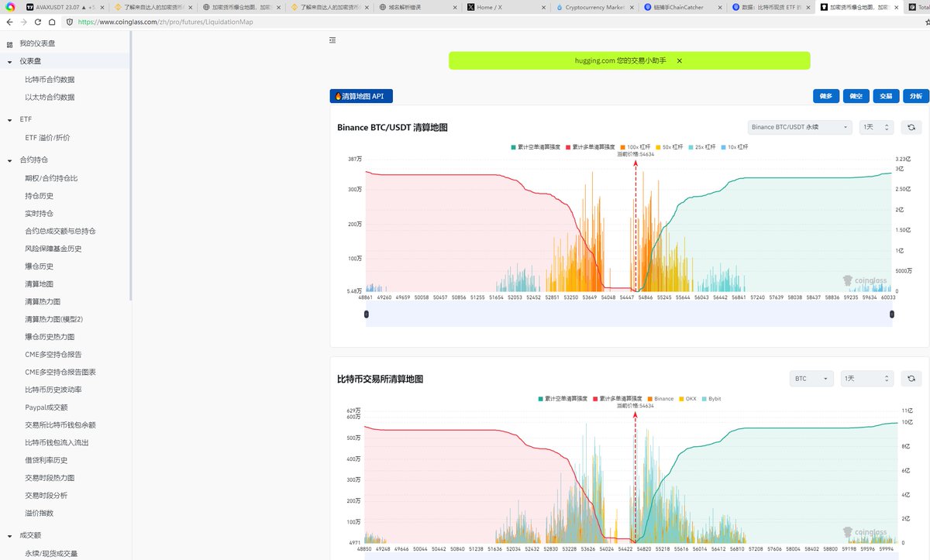Click the browser forward arrow
This screenshot has height=560, width=930.
(24, 22)
